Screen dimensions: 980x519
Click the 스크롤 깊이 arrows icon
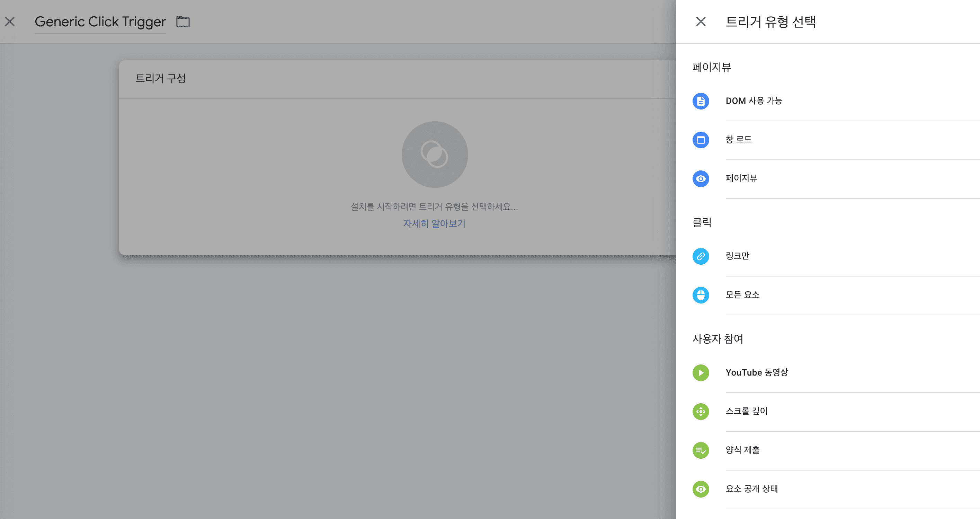[x=701, y=412]
